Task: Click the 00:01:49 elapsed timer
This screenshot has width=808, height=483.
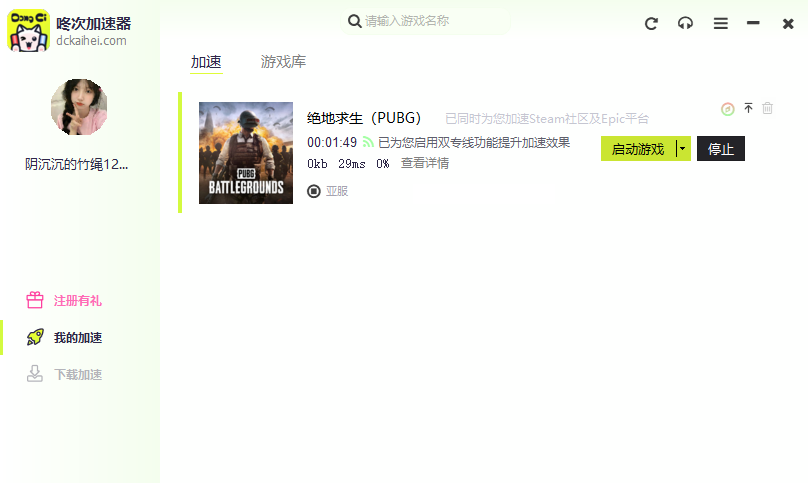Action: coord(332,142)
